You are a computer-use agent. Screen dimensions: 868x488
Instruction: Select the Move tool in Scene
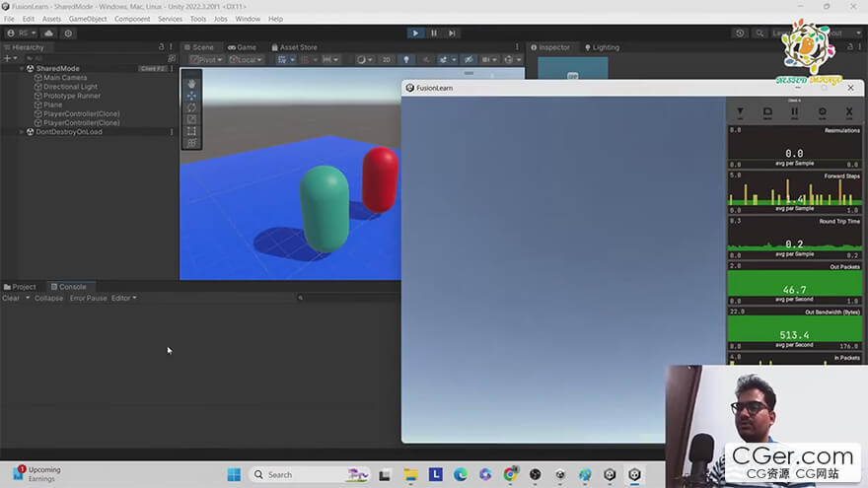point(191,96)
